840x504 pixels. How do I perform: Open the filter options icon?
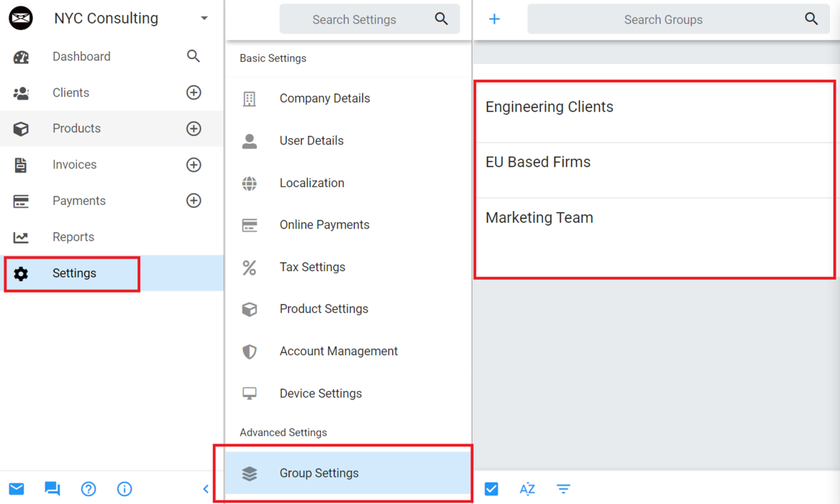point(563,489)
